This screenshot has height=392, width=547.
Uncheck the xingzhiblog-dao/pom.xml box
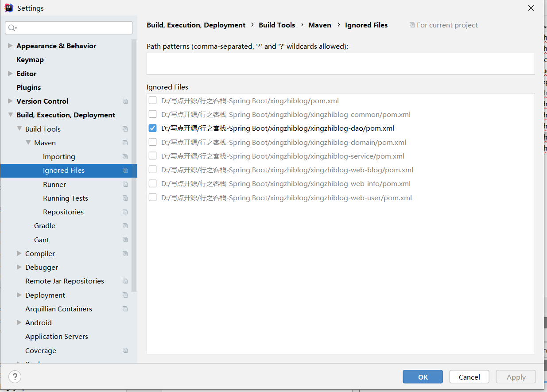coord(152,128)
